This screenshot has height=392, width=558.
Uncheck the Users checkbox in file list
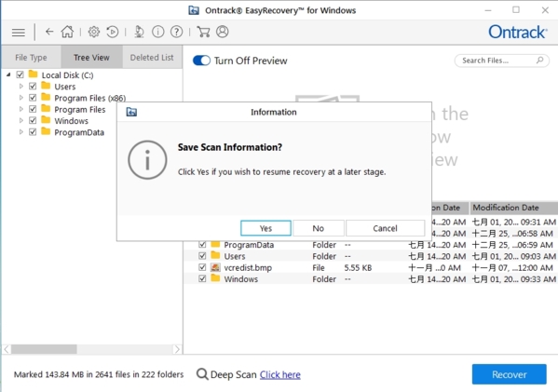(x=202, y=256)
